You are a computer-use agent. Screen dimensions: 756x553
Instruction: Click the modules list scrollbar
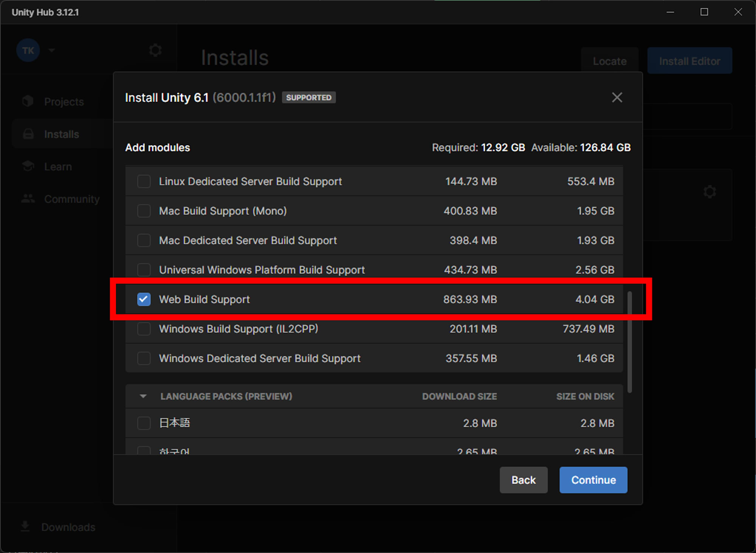click(630, 342)
